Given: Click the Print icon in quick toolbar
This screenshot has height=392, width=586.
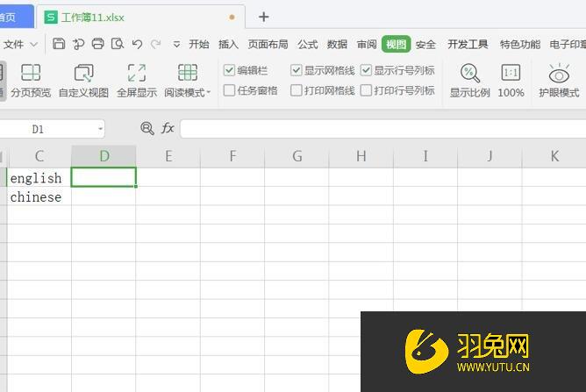Looking at the screenshot, I should point(98,44).
